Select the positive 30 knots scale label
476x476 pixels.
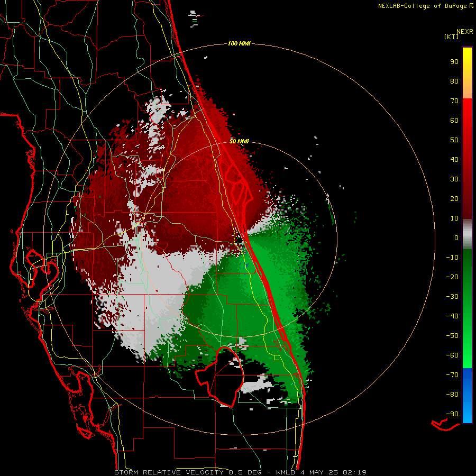coord(454,179)
